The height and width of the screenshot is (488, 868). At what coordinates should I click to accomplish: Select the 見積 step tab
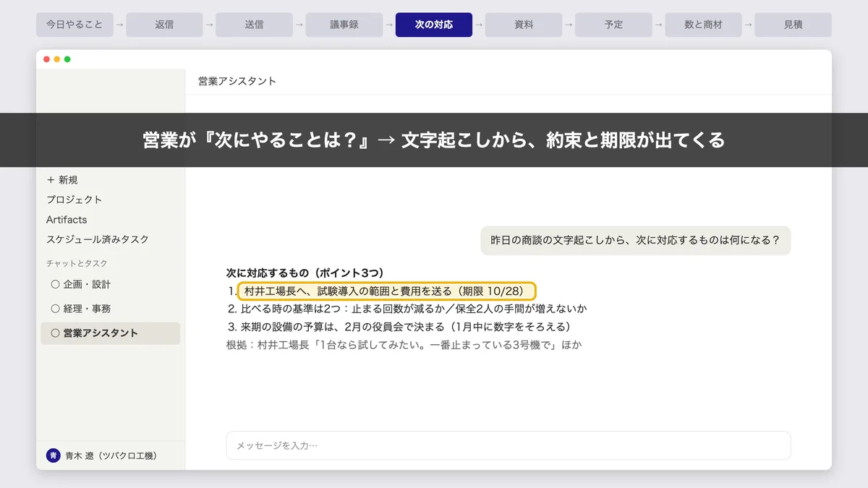(x=793, y=25)
